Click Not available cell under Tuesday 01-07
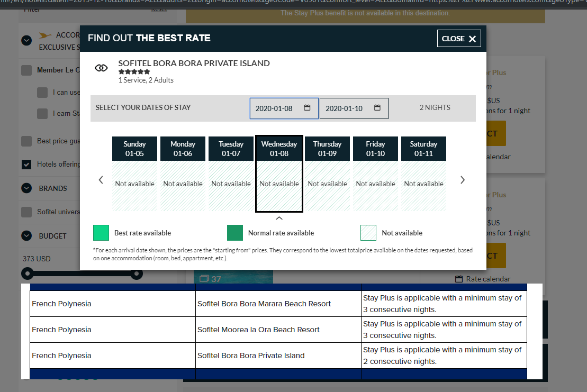 [x=231, y=186]
